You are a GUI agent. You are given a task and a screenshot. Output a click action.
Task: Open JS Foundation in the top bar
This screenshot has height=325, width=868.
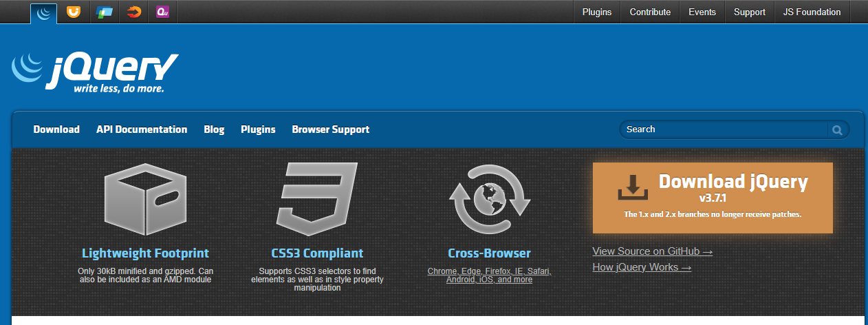812,12
